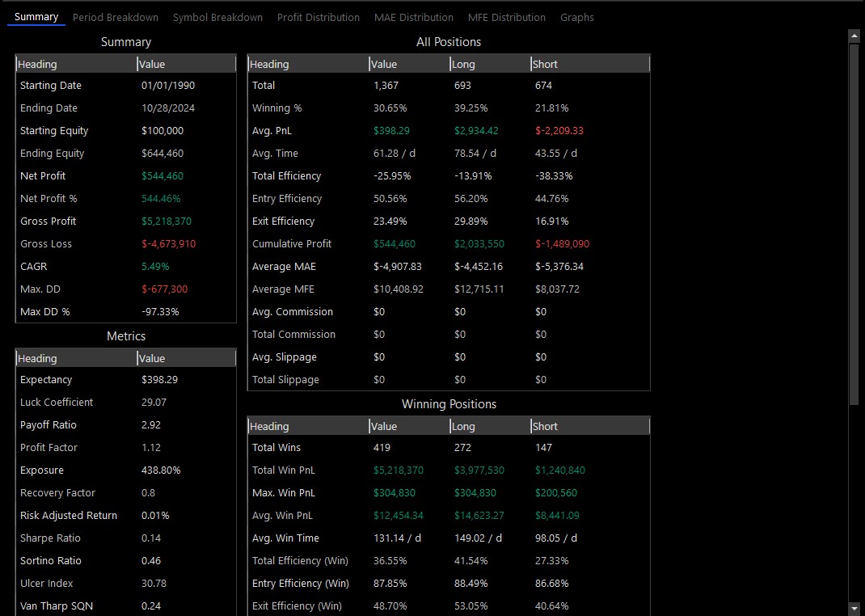865x616 pixels.
Task: Open the MFE Distribution tab
Action: (506, 17)
